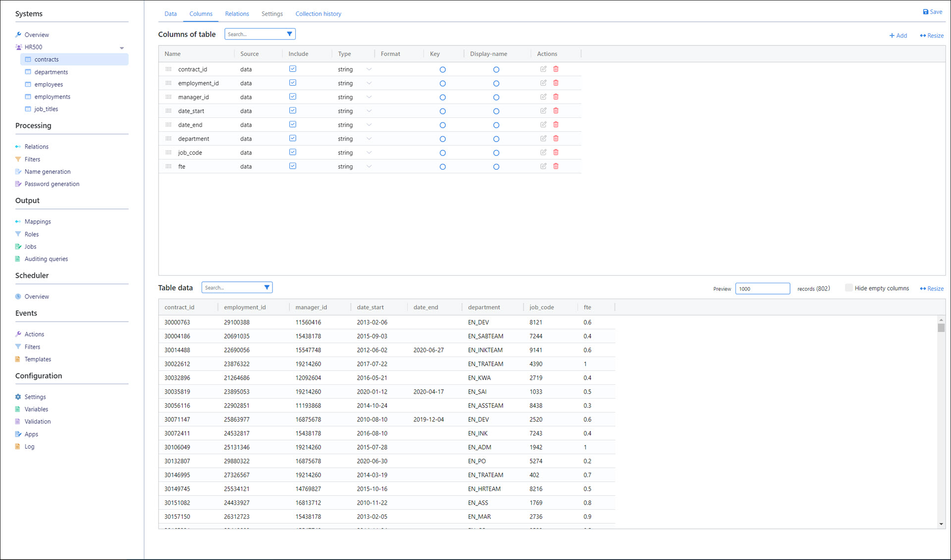951x560 pixels.
Task: Set job_code as Key radio button
Action: click(442, 153)
